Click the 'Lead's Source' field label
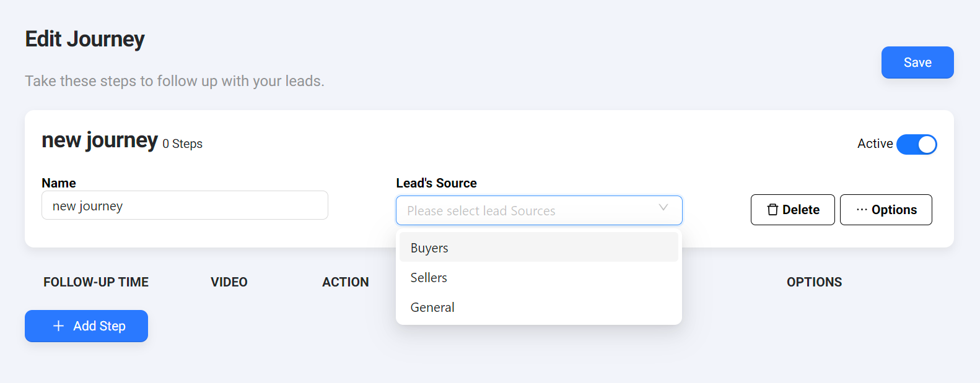 pyautogui.click(x=436, y=183)
